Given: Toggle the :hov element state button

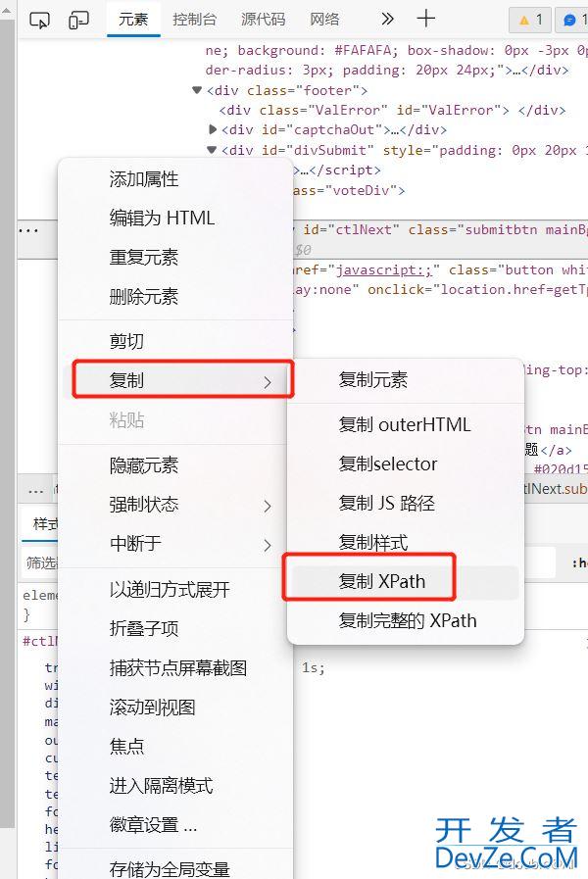Looking at the screenshot, I should coord(579,562).
